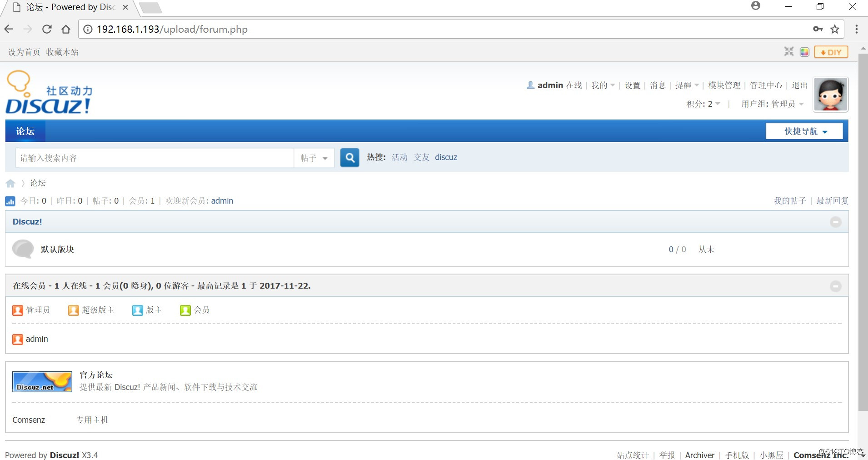
Task: Click hot search term discuz
Action: (x=446, y=157)
